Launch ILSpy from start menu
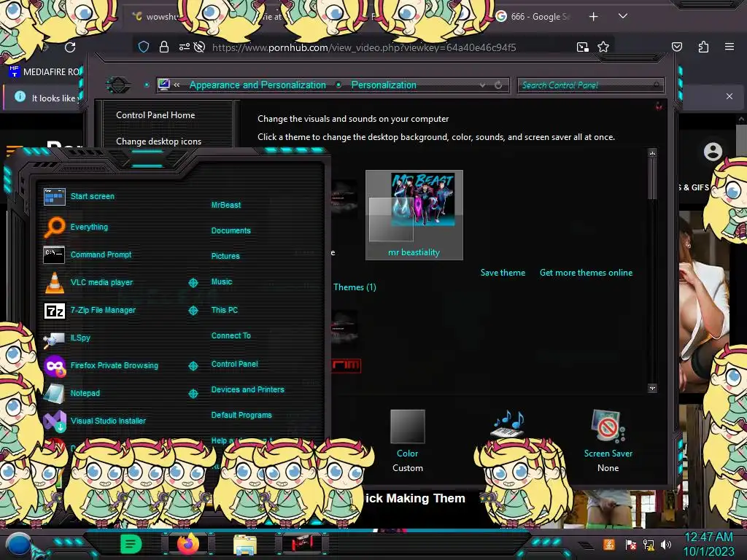Viewport: 747px width, 560px height. coord(67,338)
